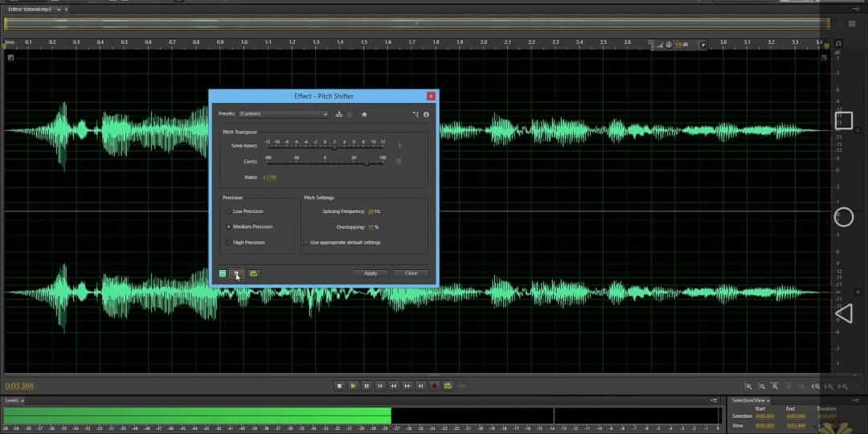Toggle loop playback in transport bar
The image size is (868, 434).
(448, 386)
